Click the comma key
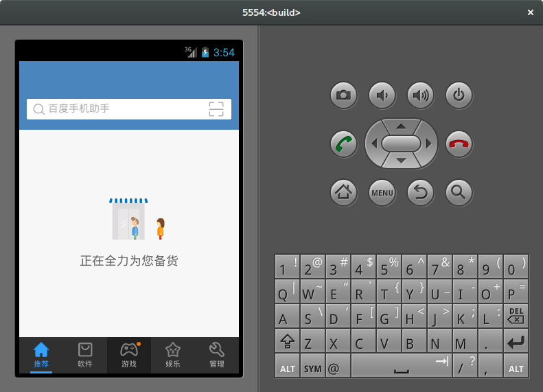 pyautogui.click(x=490, y=366)
